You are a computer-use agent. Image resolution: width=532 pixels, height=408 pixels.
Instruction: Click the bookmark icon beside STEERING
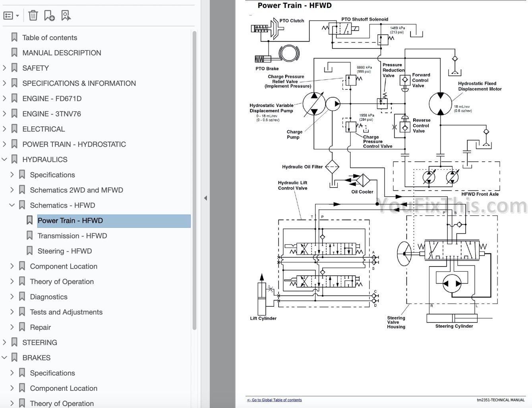point(14,342)
